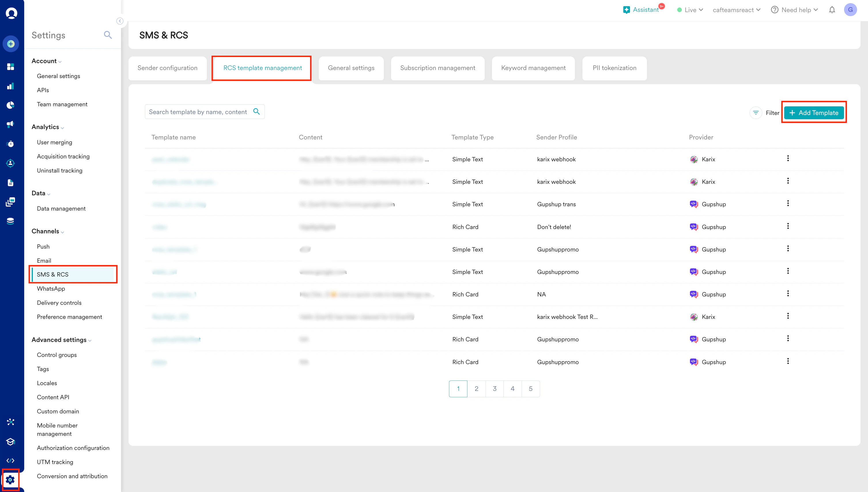
Task: Open the Filter icon beside Add Template
Action: click(756, 113)
